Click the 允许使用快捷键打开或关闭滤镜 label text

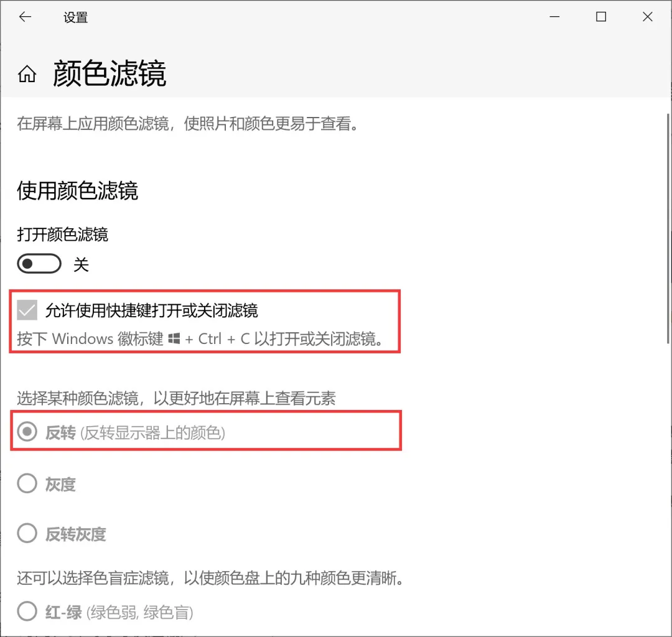coord(151,310)
